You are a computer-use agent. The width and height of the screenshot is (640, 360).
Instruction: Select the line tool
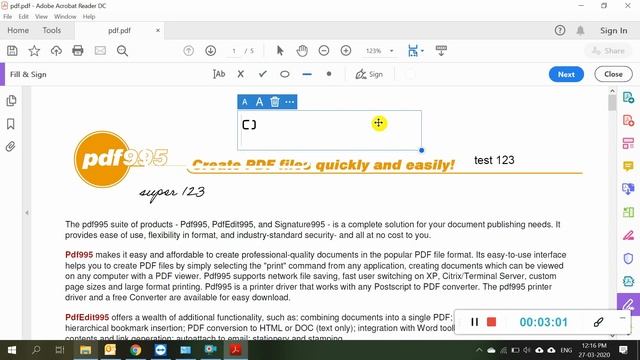[x=307, y=74]
